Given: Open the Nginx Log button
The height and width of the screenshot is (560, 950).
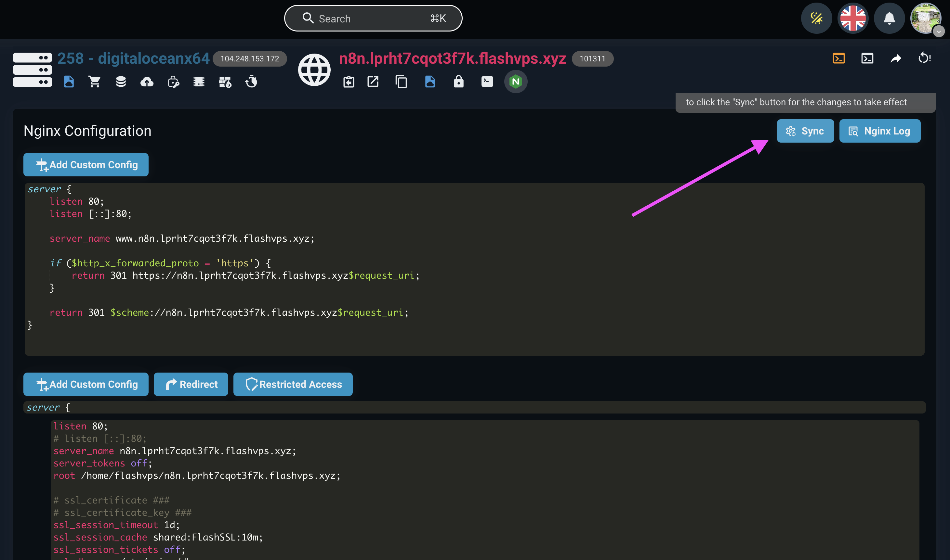Looking at the screenshot, I should (x=879, y=131).
